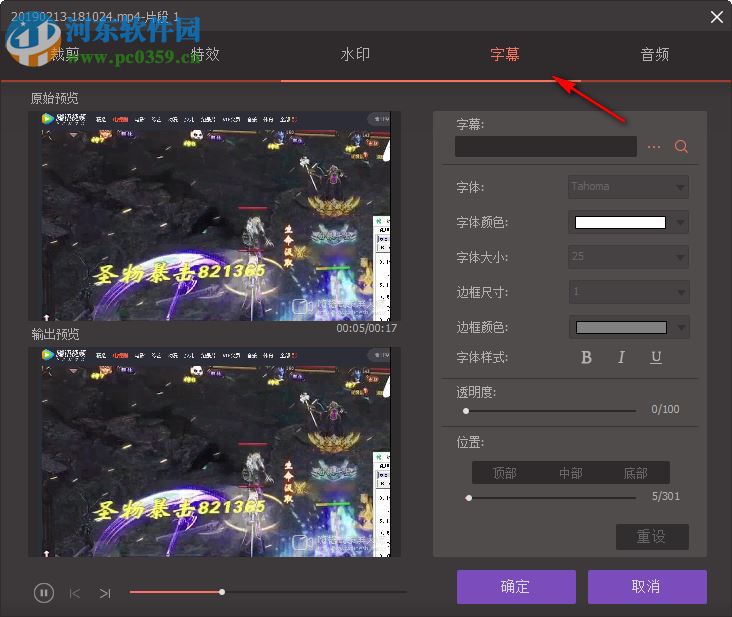Viewport: 732px width, 617px height.
Task: Switch to the 裁剪 tab
Action: click(65, 55)
